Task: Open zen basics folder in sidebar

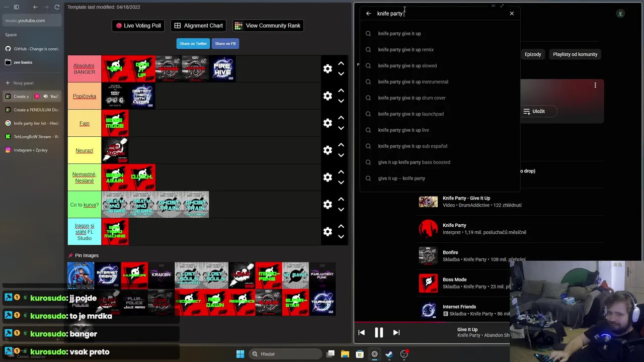Action: tap(32, 62)
